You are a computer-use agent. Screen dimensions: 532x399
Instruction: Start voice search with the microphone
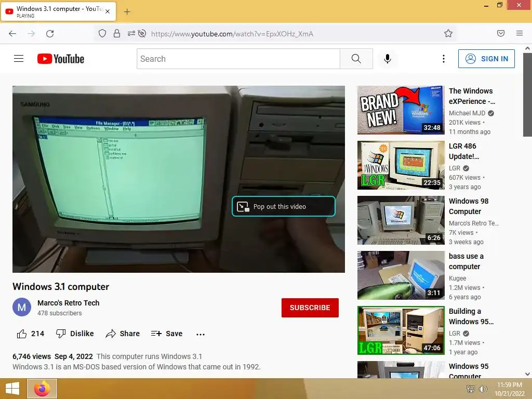[388, 59]
